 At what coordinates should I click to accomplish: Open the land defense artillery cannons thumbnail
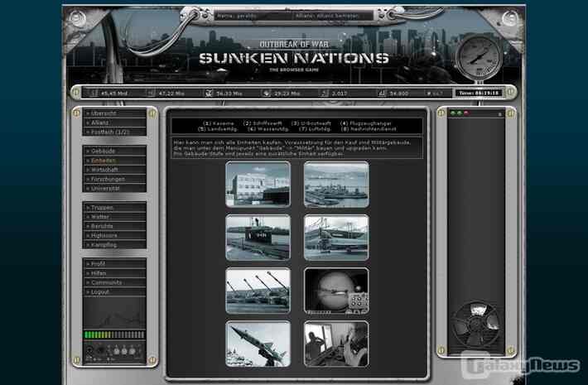point(258,291)
